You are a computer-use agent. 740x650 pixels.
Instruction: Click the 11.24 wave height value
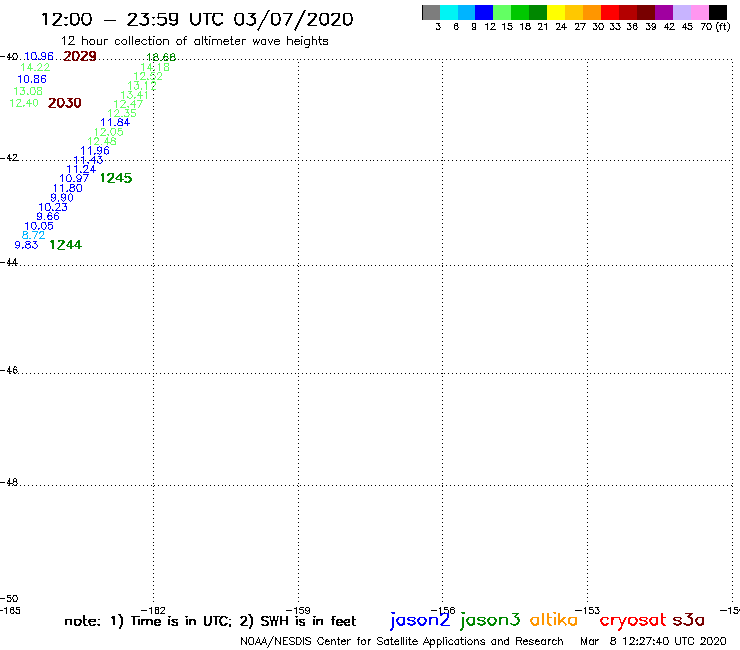coord(81,169)
